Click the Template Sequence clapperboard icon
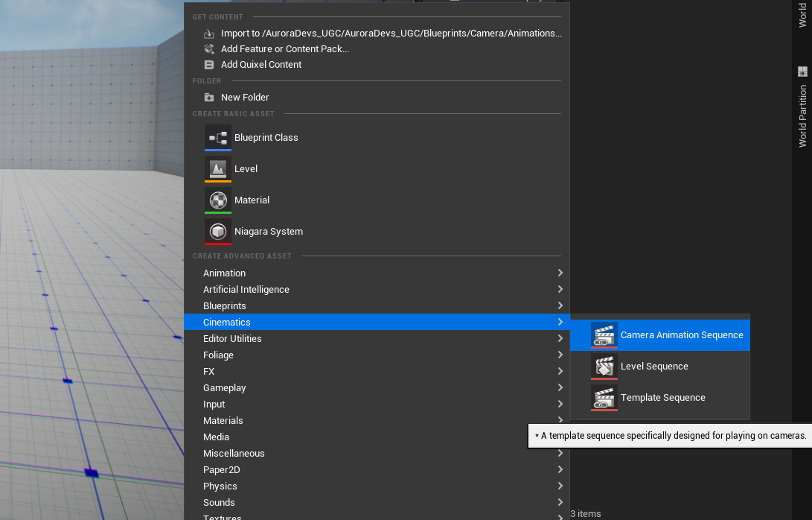The image size is (812, 520). tap(604, 398)
